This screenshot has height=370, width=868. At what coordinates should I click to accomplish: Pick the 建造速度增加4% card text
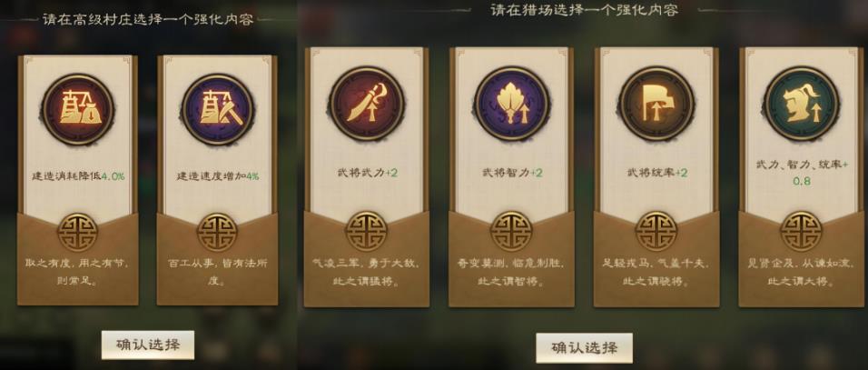coord(218,176)
